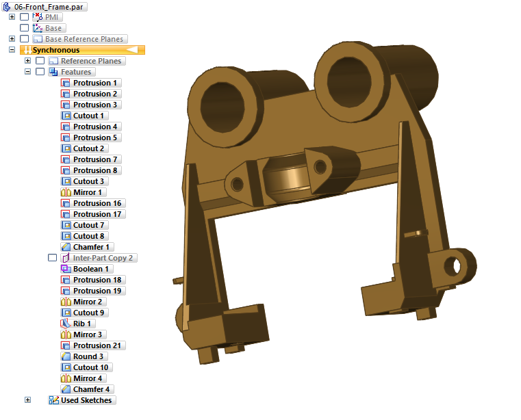Click the Boolean 1 feature icon
Viewport: 521px width, 420px height.
coord(66,269)
